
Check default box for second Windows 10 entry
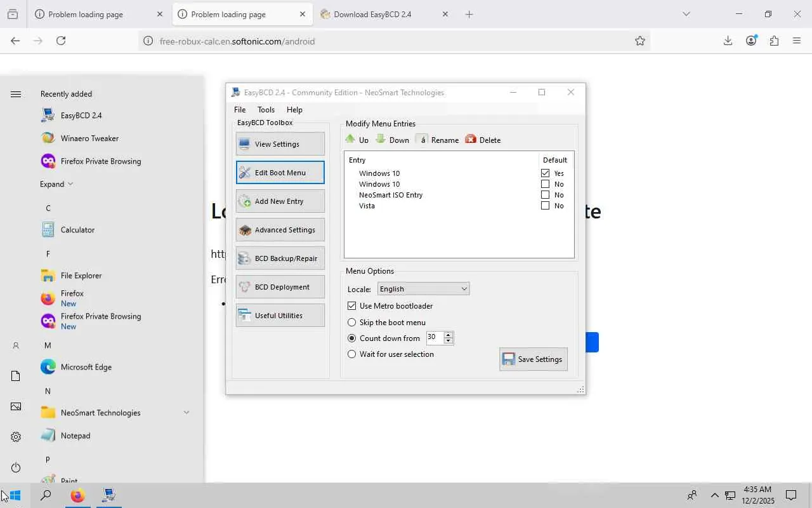tap(546, 184)
